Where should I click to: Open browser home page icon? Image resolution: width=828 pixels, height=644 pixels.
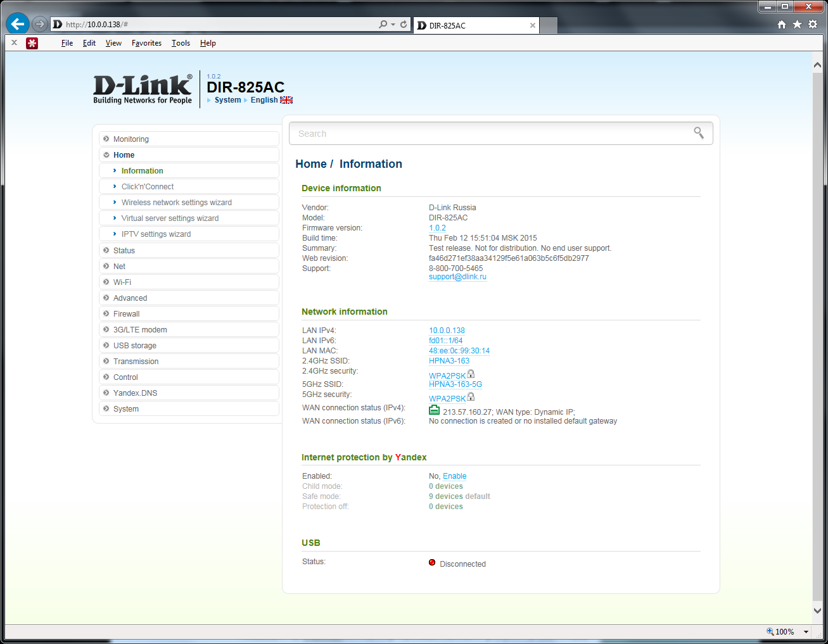tap(782, 25)
